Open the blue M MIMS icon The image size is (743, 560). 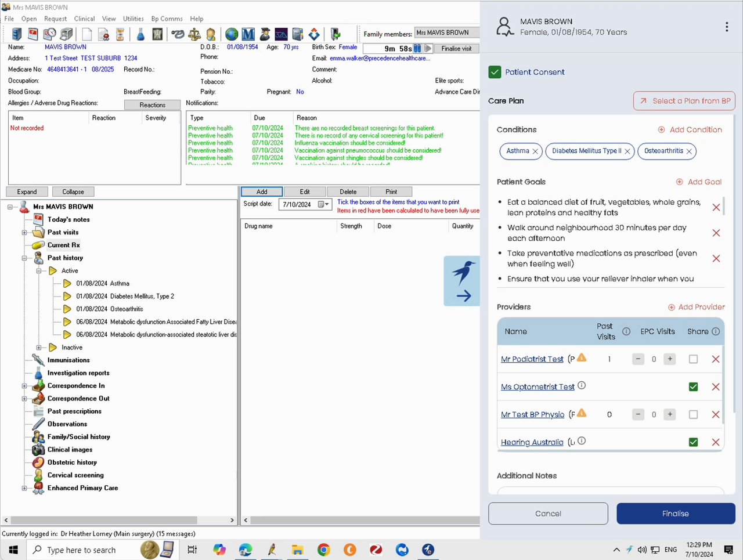tap(248, 34)
